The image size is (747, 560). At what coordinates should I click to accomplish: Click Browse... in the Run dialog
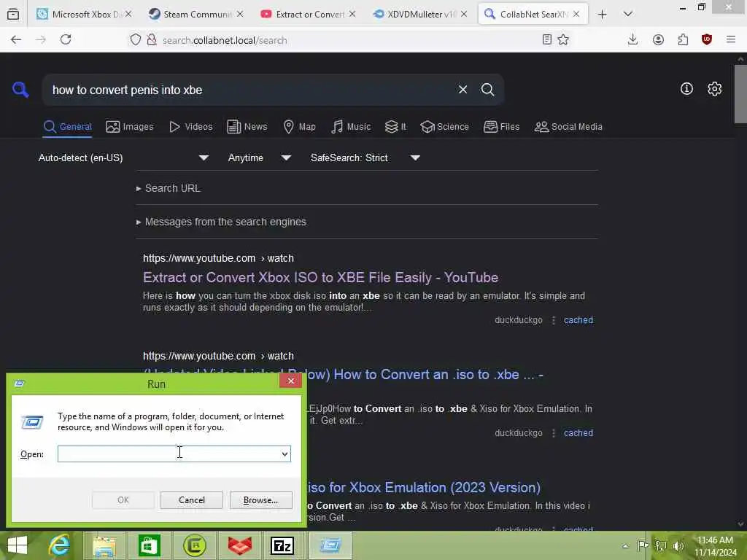[260, 500]
